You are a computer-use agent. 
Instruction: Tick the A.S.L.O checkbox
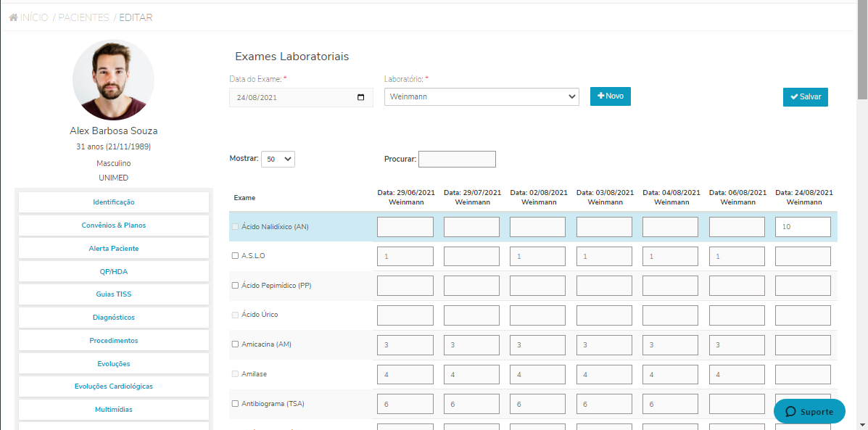coord(235,256)
